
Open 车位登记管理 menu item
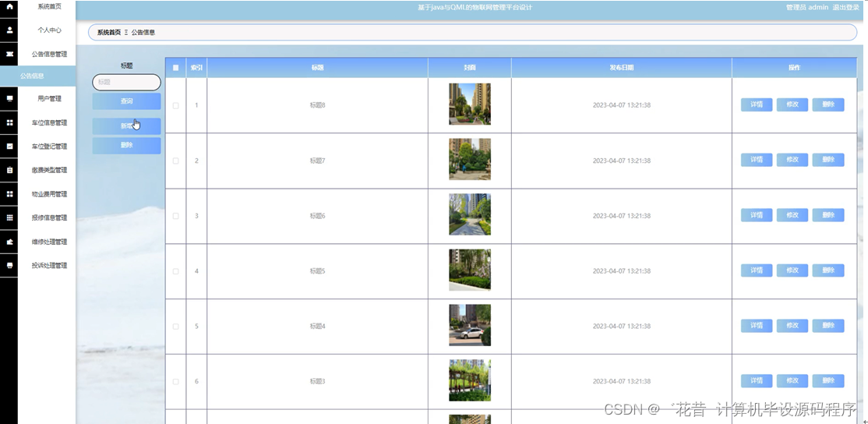[49, 146]
